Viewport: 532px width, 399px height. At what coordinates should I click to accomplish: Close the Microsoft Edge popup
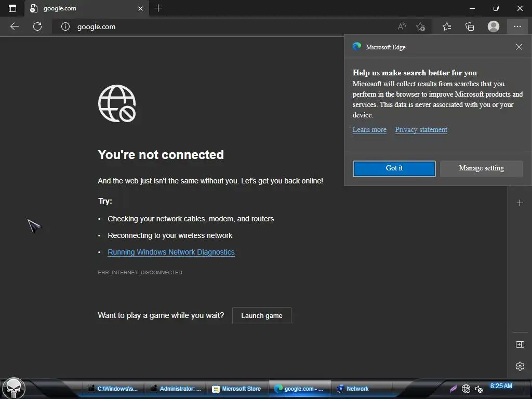(519, 47)
